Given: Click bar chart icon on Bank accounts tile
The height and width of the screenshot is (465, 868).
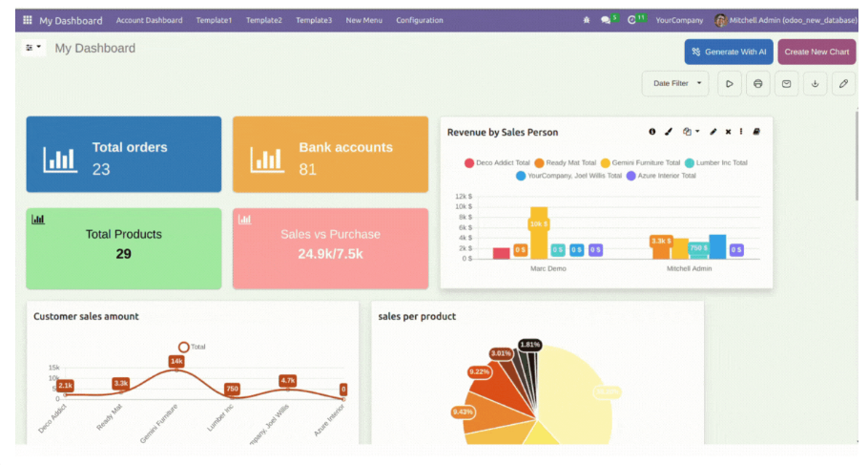Looking at the screenshot, I should pos(267,159).
